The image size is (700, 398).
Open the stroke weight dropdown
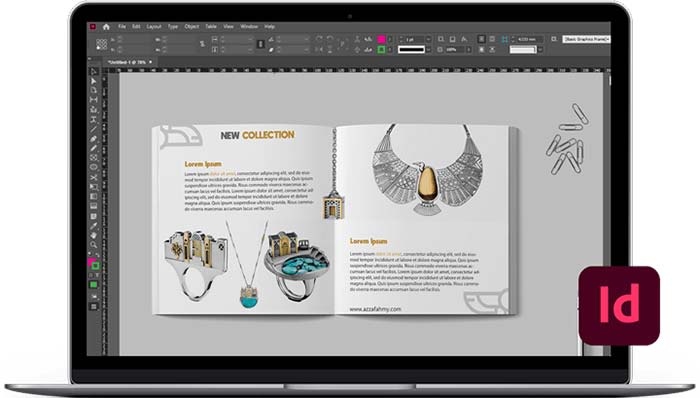tap(428, 40)
